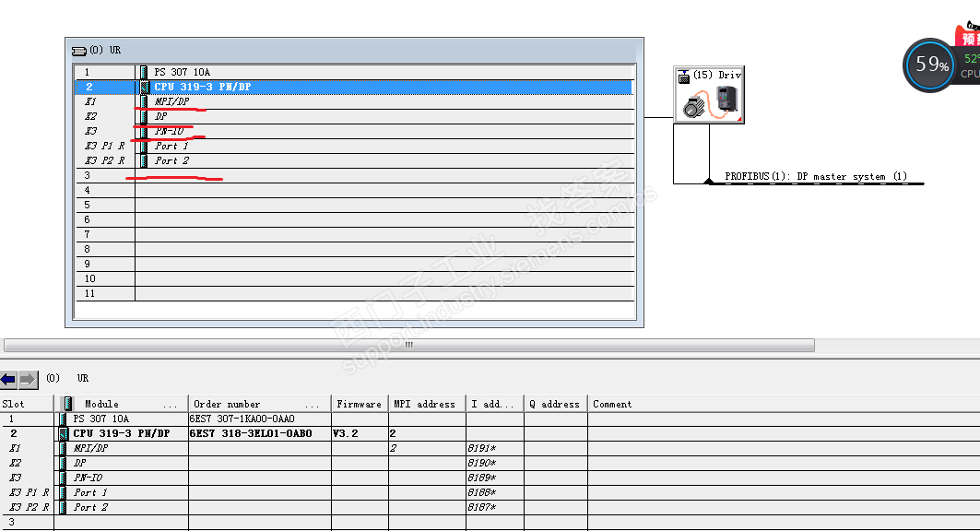Click DP interface icon in rack view
Image resolution: width=980 pixels, height=531 pixels.
pyautogui.click(x=144, y=116)
